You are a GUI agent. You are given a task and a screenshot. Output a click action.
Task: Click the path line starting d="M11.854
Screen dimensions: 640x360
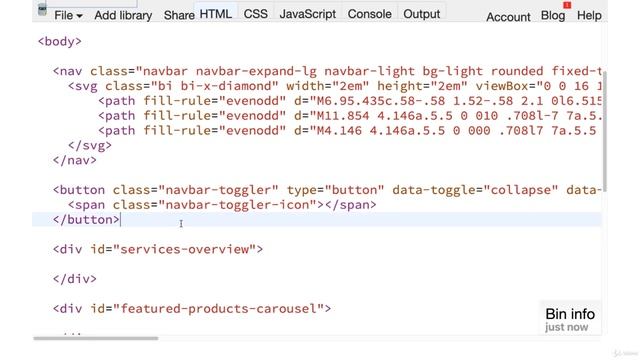tap(350, 116)
